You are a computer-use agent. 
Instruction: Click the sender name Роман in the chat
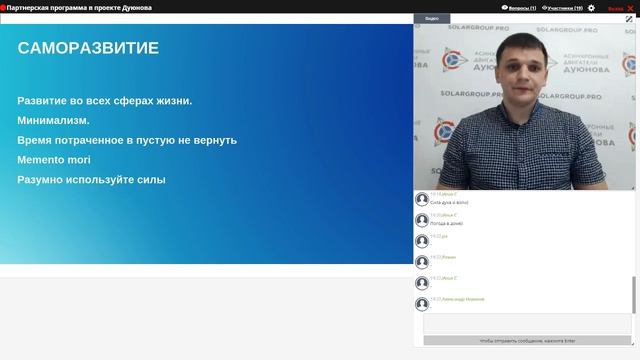[x=449, y=257]
